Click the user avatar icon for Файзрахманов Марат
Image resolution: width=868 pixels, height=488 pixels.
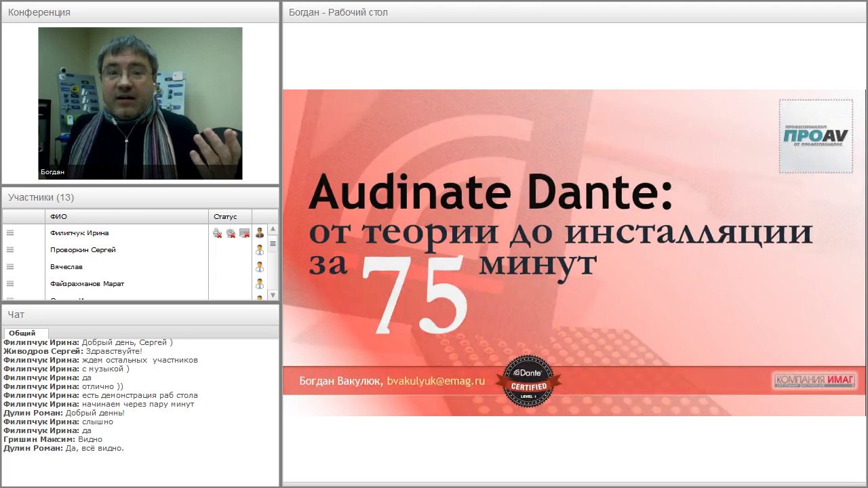tap(260, 284)
